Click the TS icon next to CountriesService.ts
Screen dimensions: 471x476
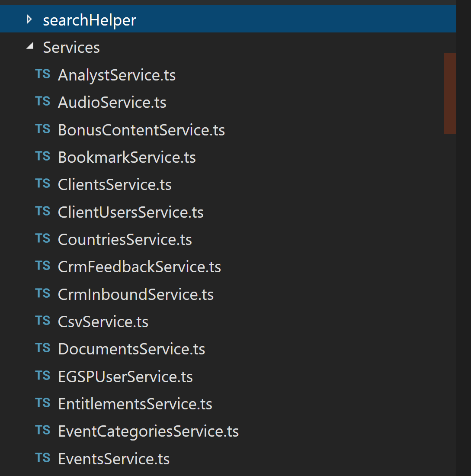[42, 238]
